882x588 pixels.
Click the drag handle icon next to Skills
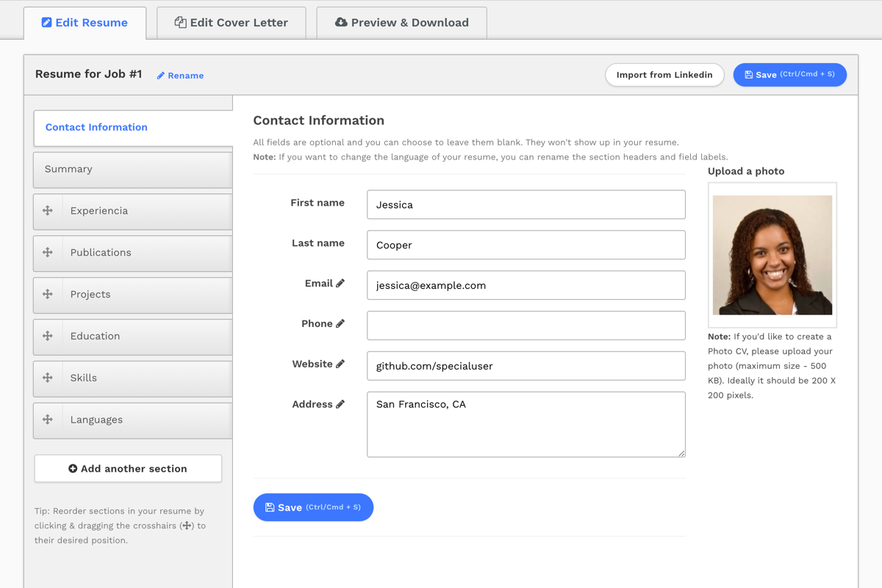[48, 378]
